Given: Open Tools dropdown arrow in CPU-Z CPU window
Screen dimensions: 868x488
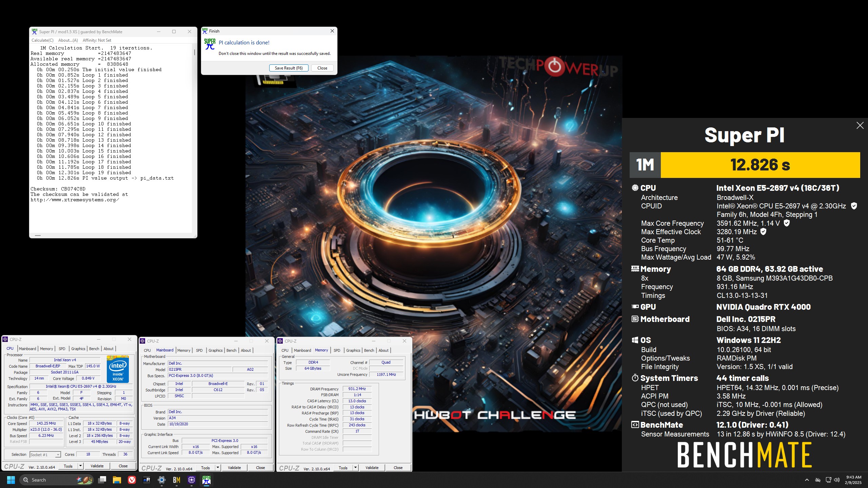Looking at the screenshot, I should [x=80, y=466].
